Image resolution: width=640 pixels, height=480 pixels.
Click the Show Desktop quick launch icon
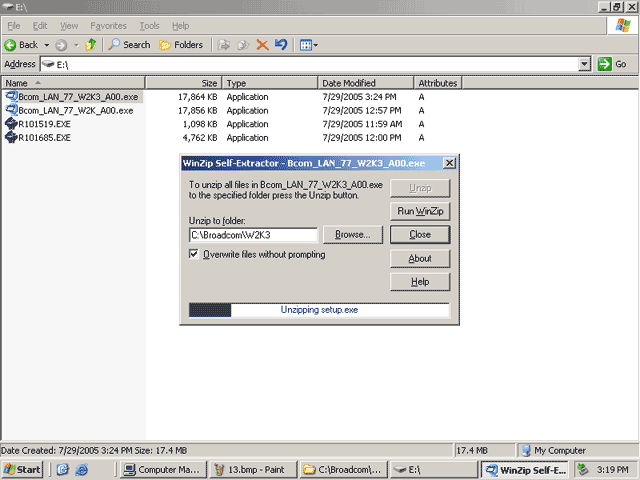[62, 470]
